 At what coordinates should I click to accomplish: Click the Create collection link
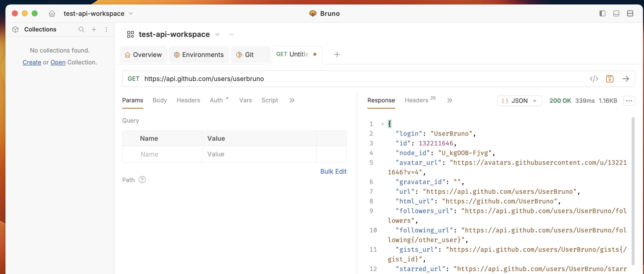point(32,62)
